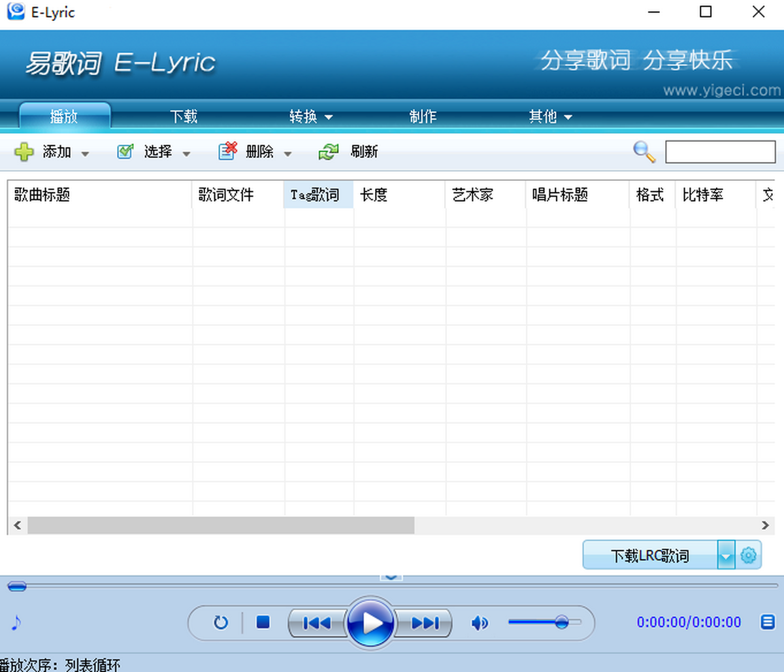784x672 pixels.
Task: Click the green Refresh arrows icon
Action: point(329,152)
